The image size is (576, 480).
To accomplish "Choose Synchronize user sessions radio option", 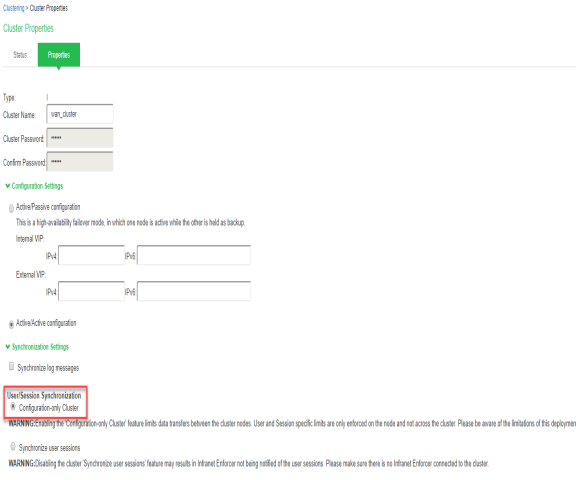I will (x=13, y=446).
